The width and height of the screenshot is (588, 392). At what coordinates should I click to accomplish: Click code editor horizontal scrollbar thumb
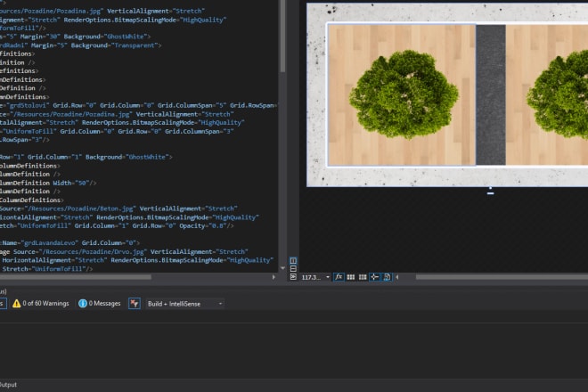[x=76, y=277]
